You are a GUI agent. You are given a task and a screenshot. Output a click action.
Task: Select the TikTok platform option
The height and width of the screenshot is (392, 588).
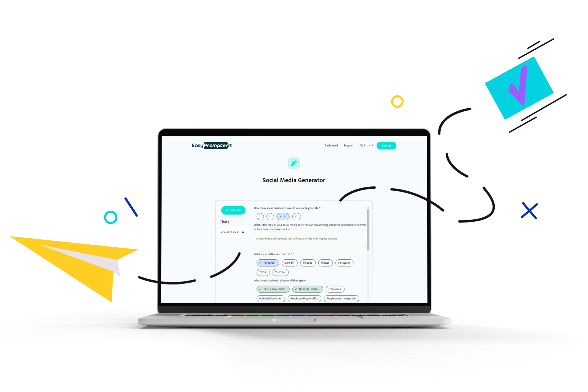[x=262, y=273]
